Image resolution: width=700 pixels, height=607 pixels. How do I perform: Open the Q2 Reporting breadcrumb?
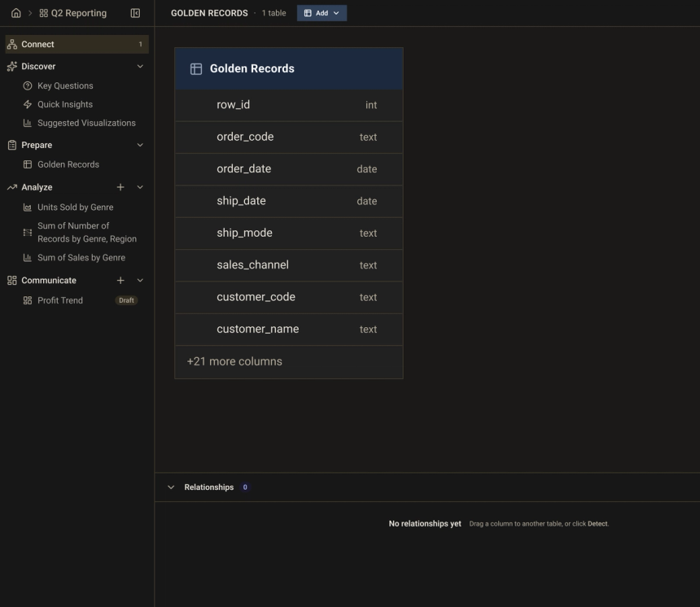click(x=72, y=13)
